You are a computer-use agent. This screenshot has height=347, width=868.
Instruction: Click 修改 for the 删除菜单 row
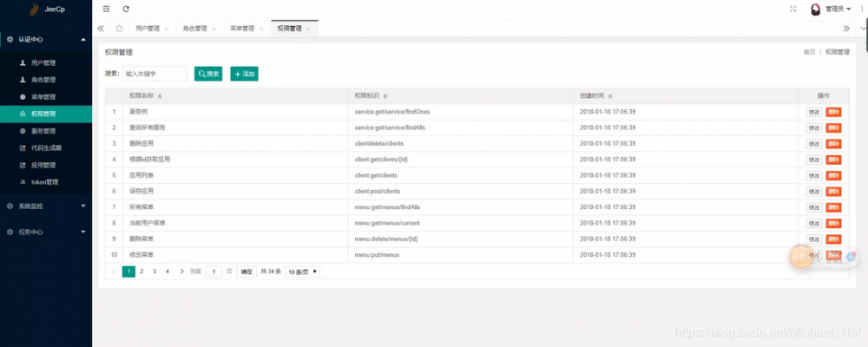tap(814, 239)
